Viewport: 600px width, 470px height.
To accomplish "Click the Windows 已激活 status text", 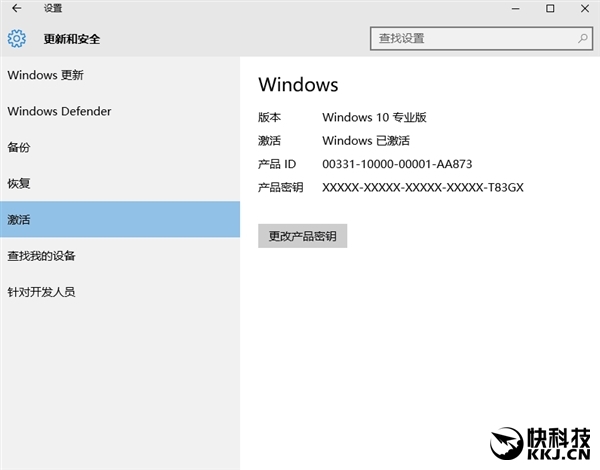I will point(366,141).
